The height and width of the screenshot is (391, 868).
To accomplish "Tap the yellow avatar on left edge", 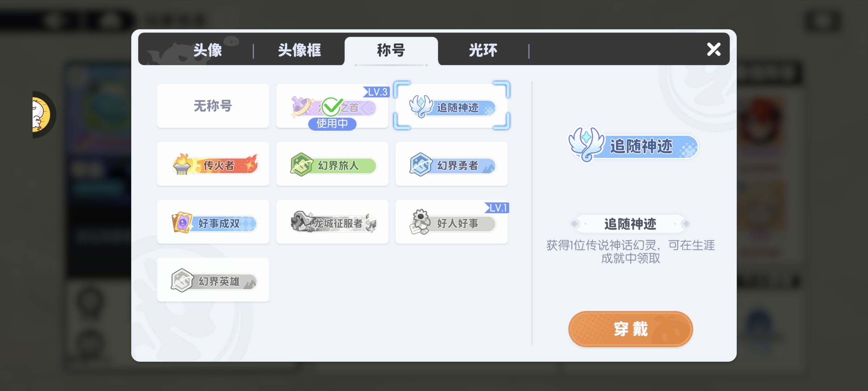I will tap(43, 115).
